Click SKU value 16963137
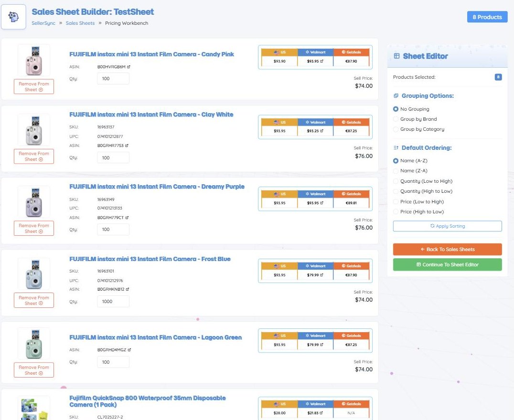 tap(106, 127)
